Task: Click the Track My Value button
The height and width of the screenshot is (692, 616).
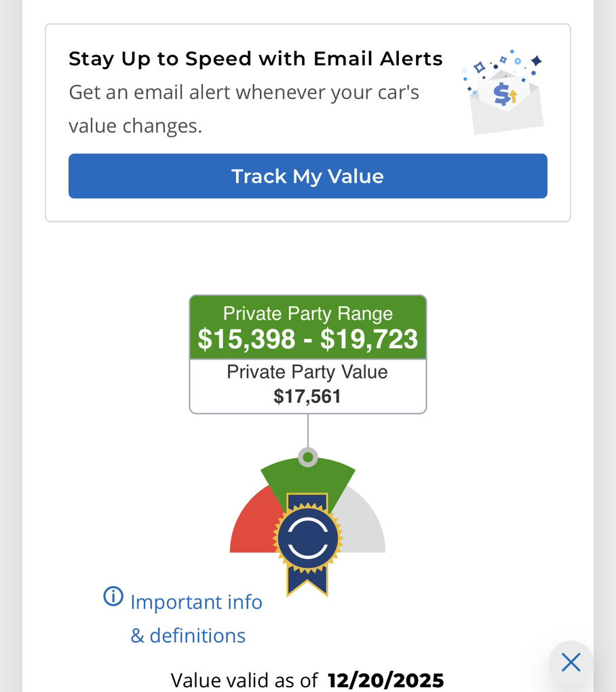Action: [x=307, y=176]
